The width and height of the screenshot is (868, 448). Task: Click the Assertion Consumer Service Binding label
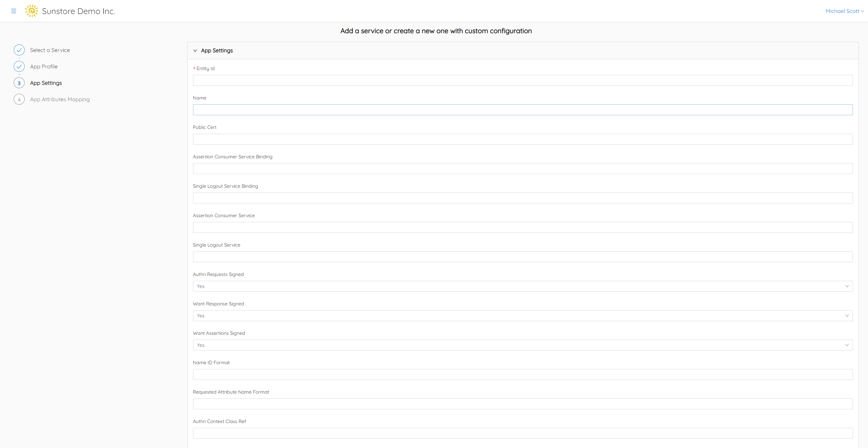coord(233,157)
